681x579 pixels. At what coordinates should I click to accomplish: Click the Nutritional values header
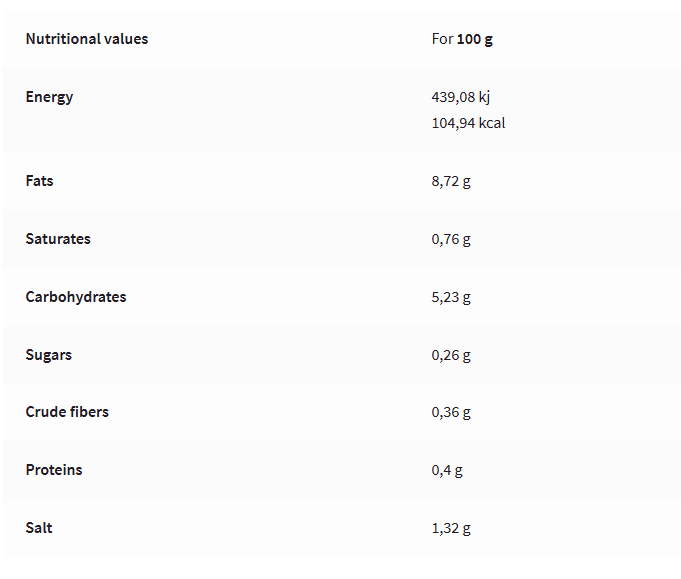click(x=86, y=39)
